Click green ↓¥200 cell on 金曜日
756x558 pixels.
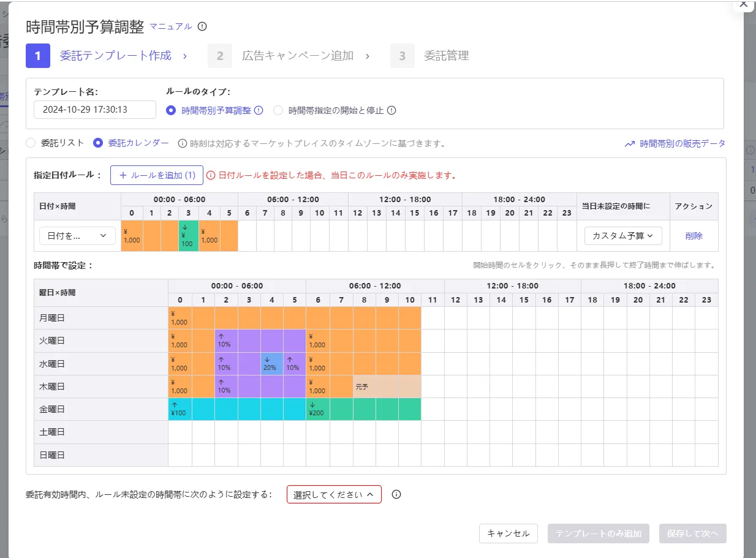coord(317,409)
